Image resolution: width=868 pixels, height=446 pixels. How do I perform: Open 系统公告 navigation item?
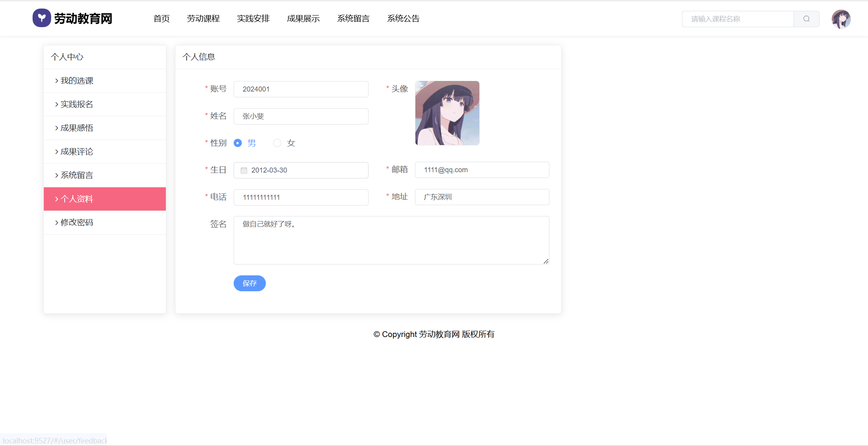403,19
